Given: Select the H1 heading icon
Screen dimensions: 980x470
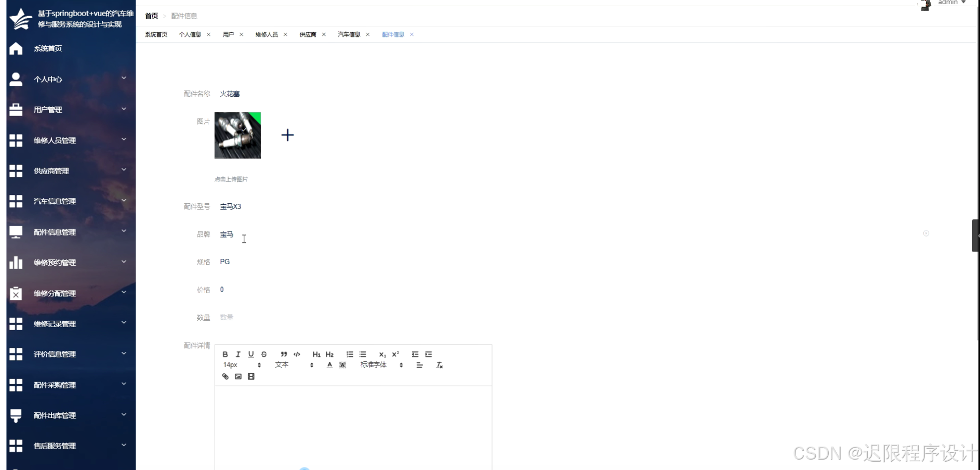Looking at the screenshot, I should pyautogui.click(x=316, y=354).
